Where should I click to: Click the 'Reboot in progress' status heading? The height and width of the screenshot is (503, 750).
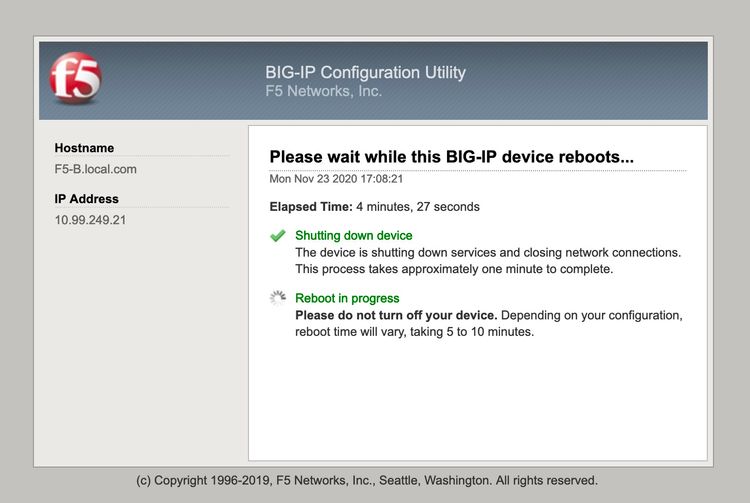(347, 298)
